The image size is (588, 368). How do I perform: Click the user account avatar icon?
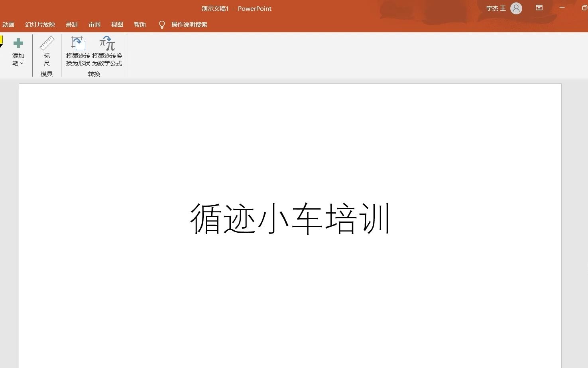point(516,8)
